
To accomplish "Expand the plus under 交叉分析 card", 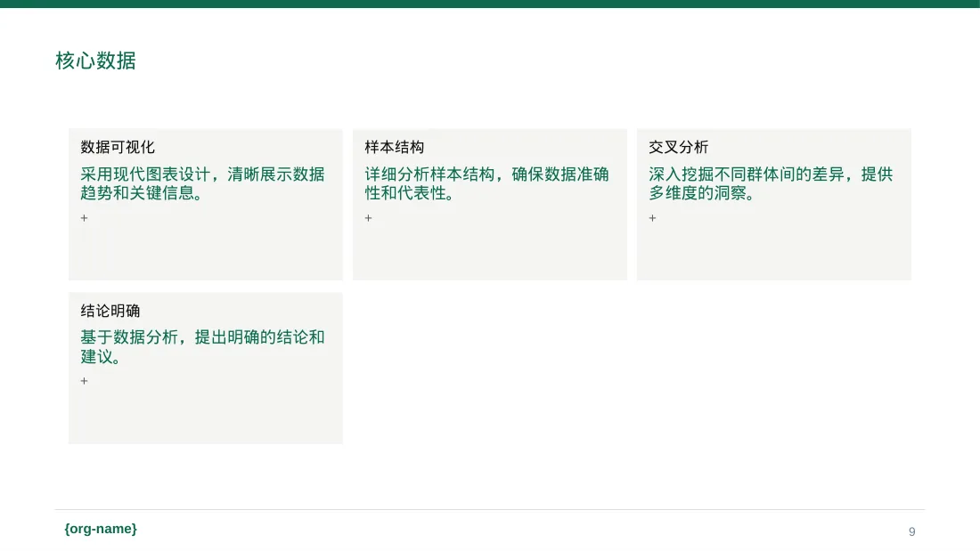I will [x=652, y=218].
